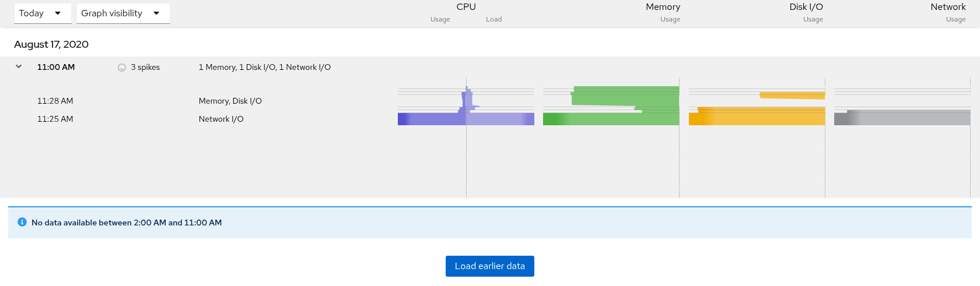Click the CPU Load sub-header

tap(494, 19)
